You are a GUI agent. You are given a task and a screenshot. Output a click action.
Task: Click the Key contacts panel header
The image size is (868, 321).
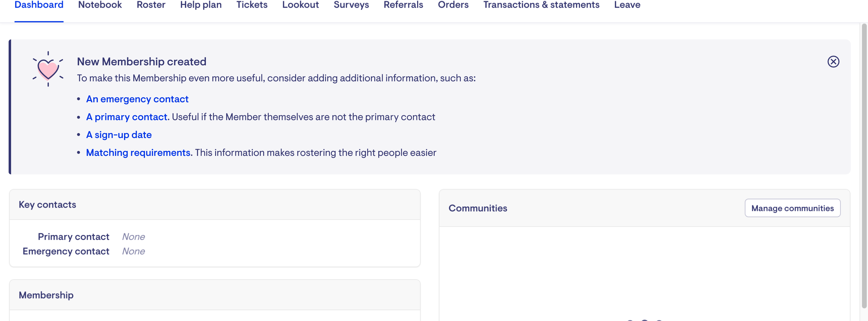tap(215, 205)
